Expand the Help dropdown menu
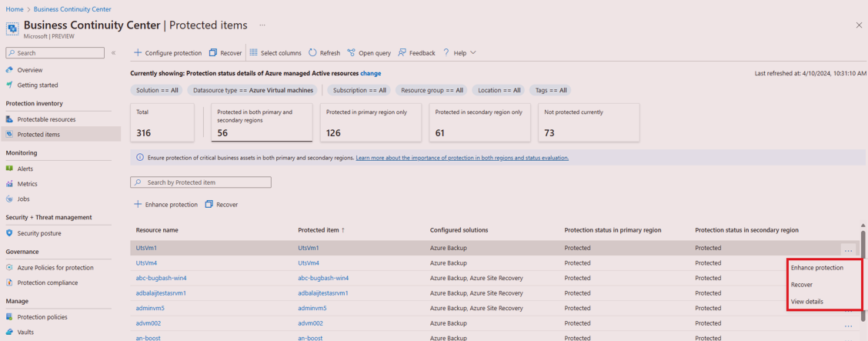This screenshot has height=341, width=868. (460, 53)
